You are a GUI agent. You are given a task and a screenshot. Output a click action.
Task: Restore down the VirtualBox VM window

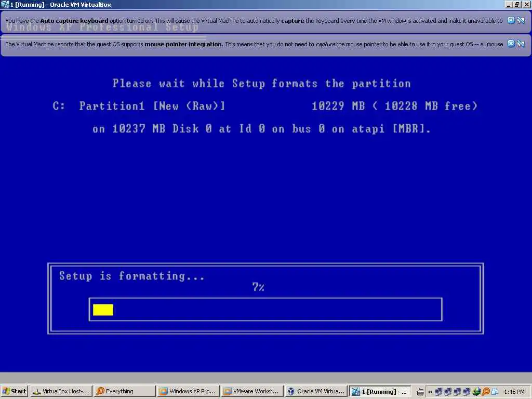[517, 4]
